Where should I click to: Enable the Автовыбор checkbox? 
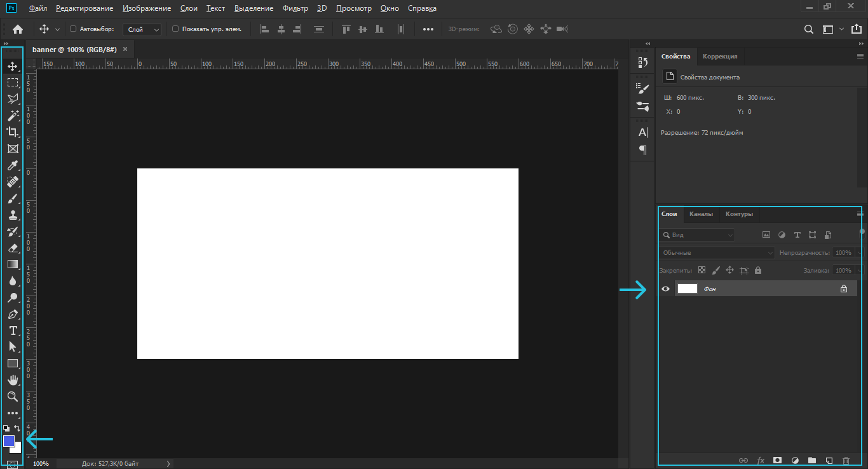73,29
